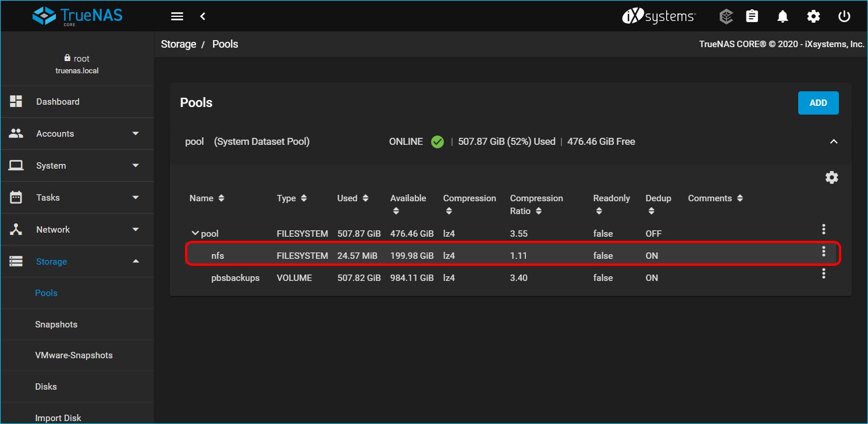The height and width of the screenshot is (424, 868).
Task: Open TrueCommand status icon
Action: [725, 16]
